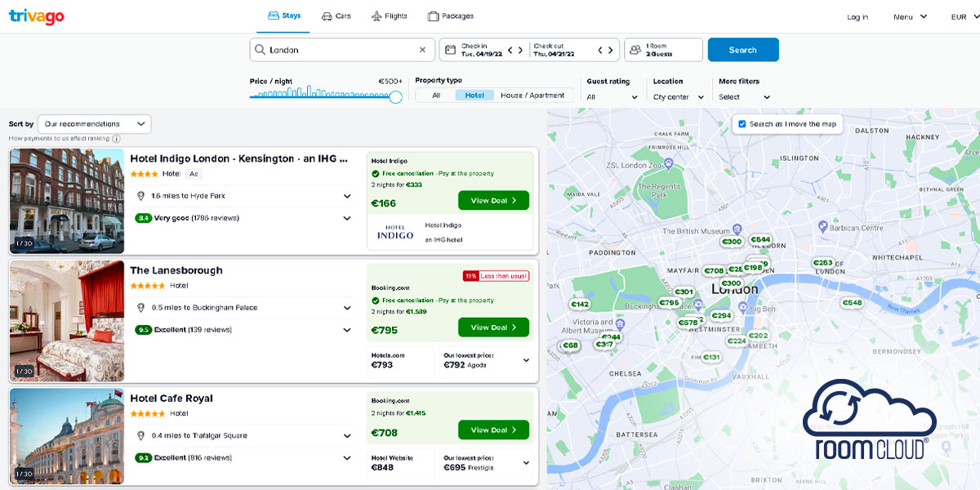Select the €294 price marker on the map
980x490 pixels.
click(x=721, y=316)
